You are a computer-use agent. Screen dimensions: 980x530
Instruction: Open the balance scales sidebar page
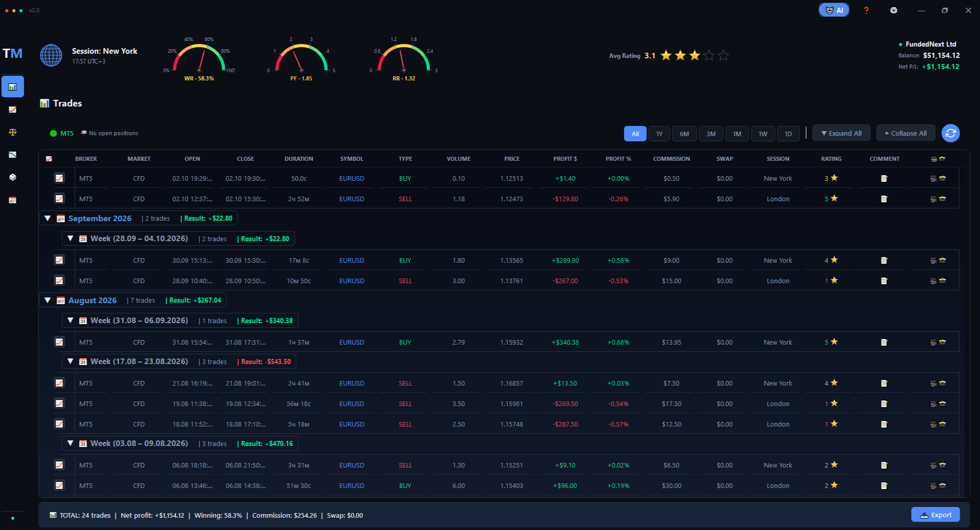pos(13,132)
